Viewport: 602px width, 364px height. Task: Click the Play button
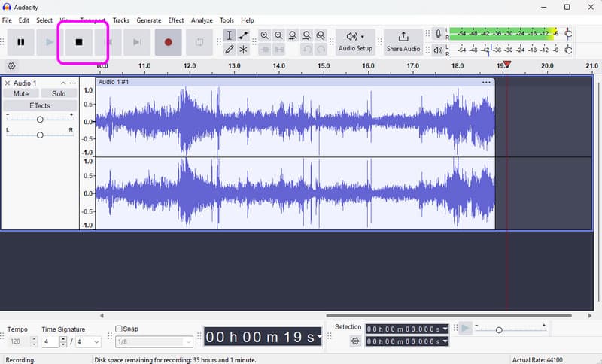coord(50,42)
